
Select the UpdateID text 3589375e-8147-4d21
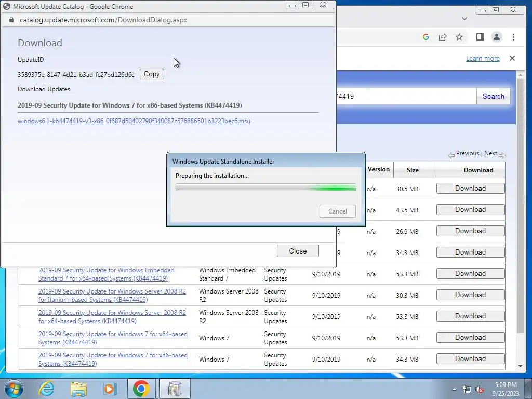pos(76,75)
